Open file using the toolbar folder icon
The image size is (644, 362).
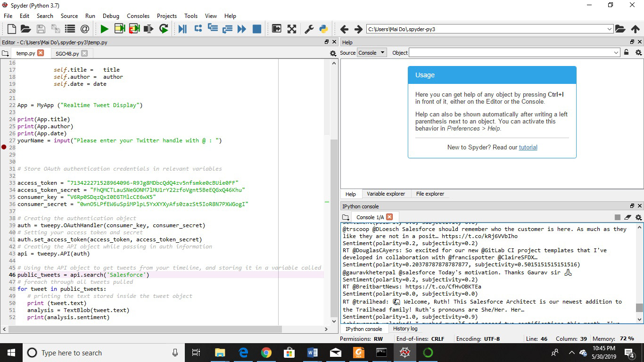[26, 29]
